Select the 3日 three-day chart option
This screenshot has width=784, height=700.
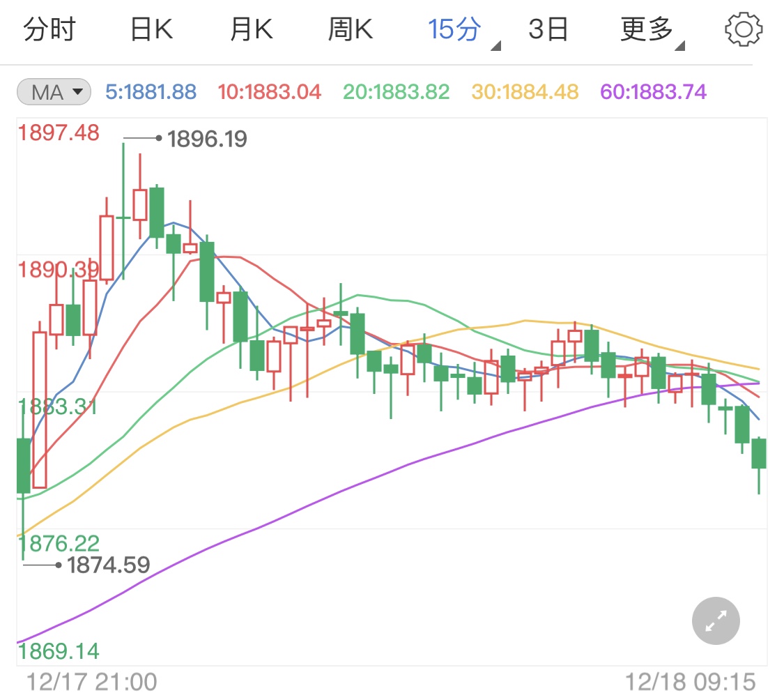550,29
